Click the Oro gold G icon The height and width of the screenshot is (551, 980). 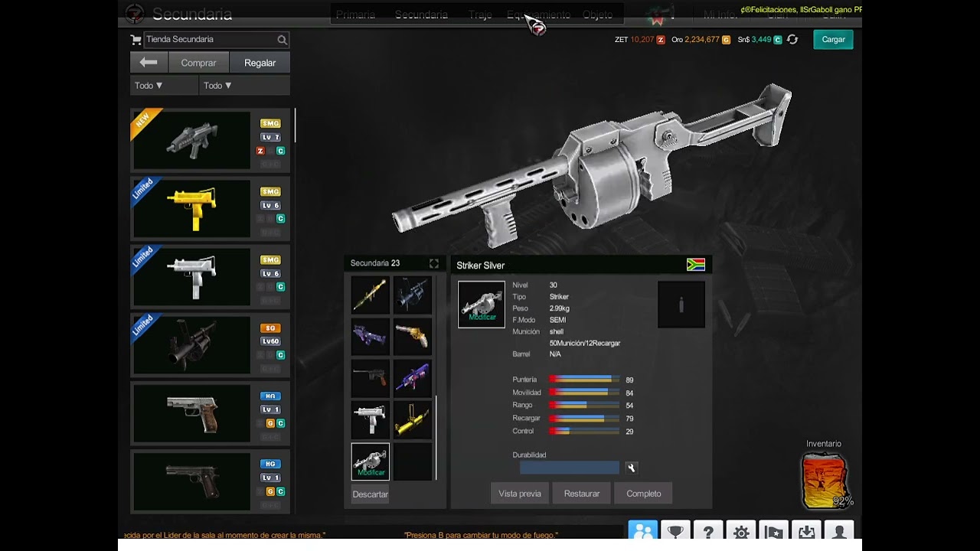tap(726, 40)
